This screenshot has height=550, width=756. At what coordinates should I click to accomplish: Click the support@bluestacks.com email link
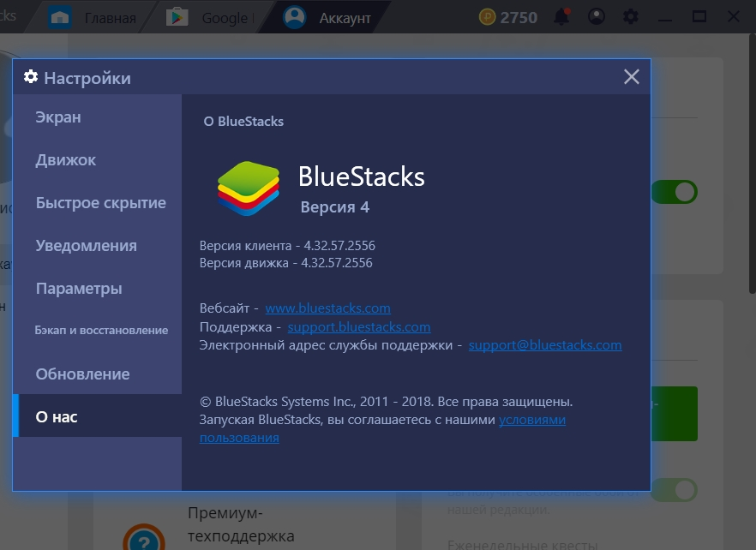(545, 345)
